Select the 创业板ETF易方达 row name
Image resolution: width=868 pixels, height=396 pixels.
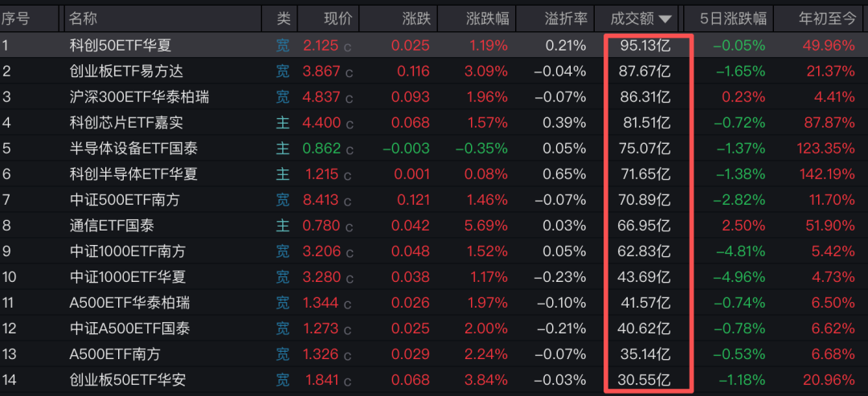coord(126,71)
